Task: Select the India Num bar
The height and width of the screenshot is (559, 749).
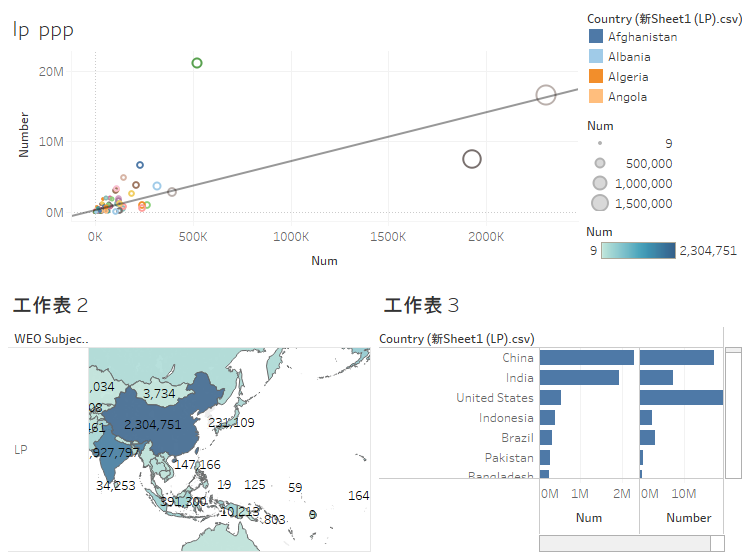Action: (x=579, y=378)
